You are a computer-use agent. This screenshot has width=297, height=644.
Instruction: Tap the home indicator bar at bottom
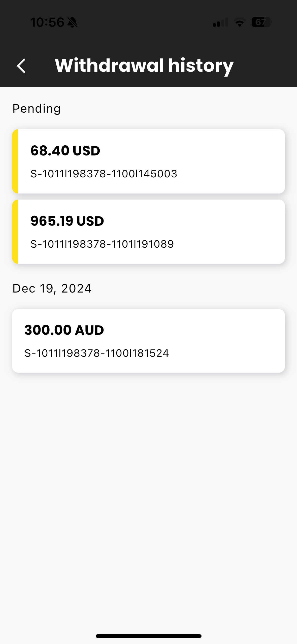click(x=148, y=636)
